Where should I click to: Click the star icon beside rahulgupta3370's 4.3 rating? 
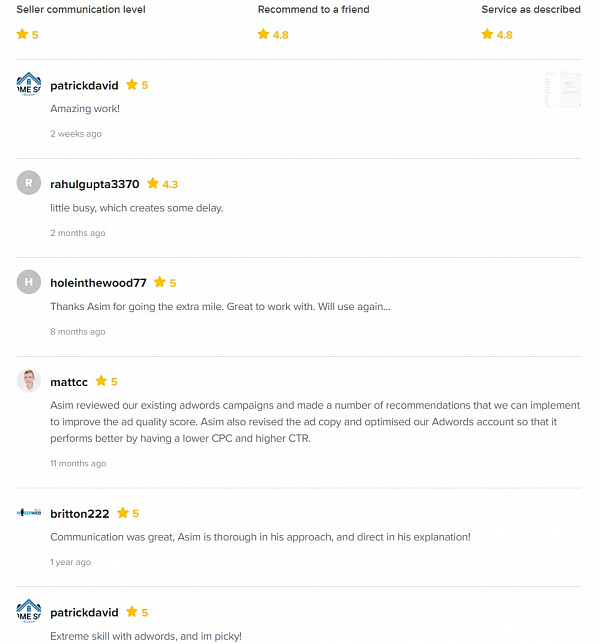(x=153, y=183)
